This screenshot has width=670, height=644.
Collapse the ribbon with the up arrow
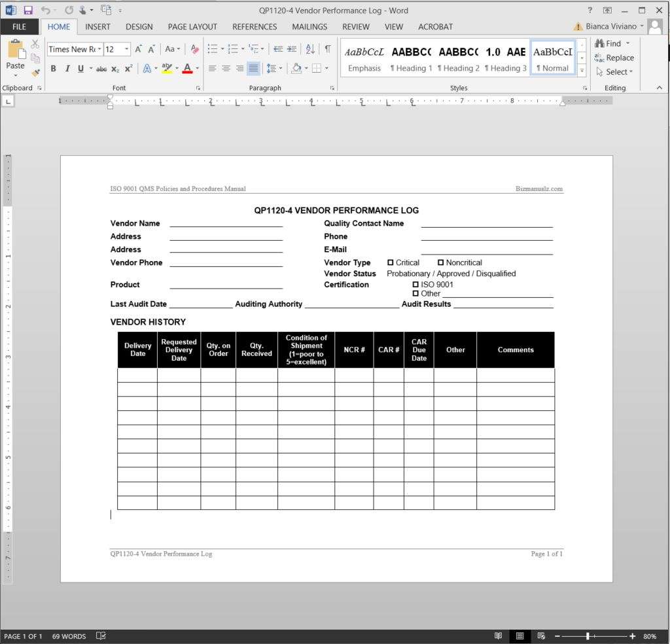660,88
